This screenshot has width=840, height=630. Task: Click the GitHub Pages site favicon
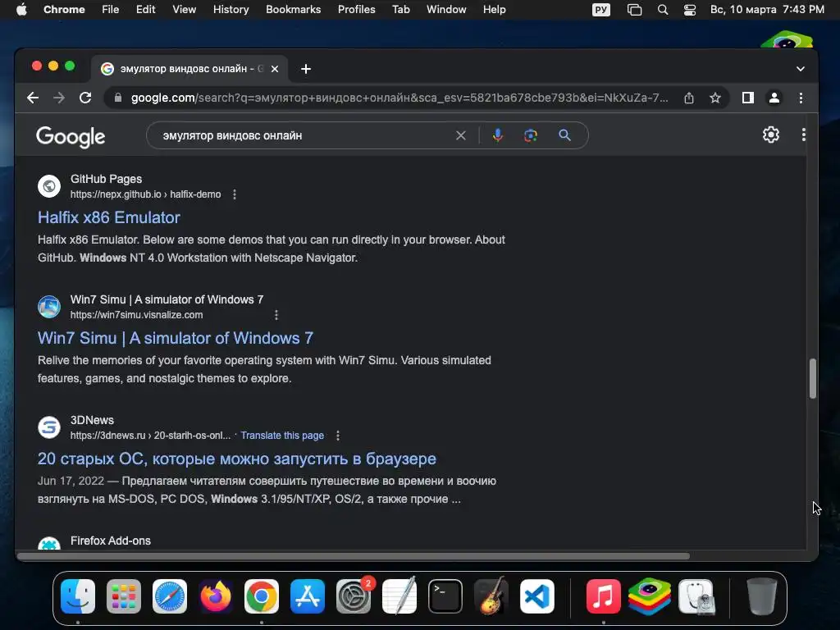(x=48, y=186)
